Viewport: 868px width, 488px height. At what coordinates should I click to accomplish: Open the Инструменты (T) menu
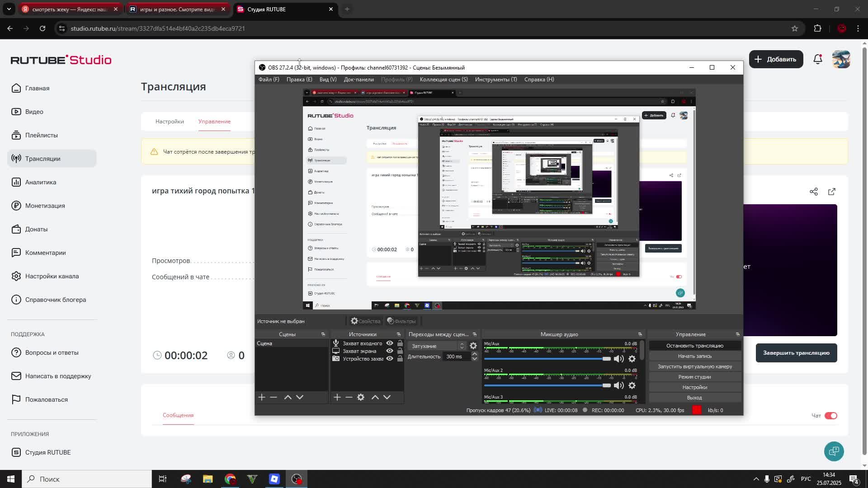click(496, 80)
